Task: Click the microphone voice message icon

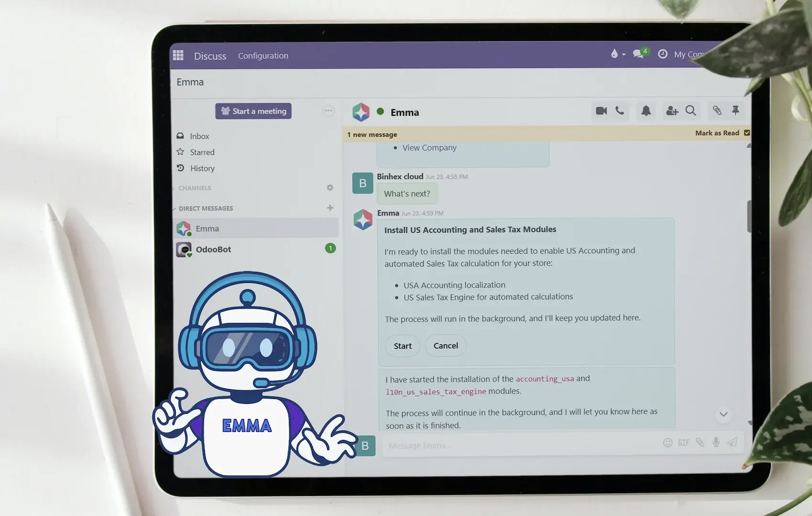Action: click(x=716, y=442)
